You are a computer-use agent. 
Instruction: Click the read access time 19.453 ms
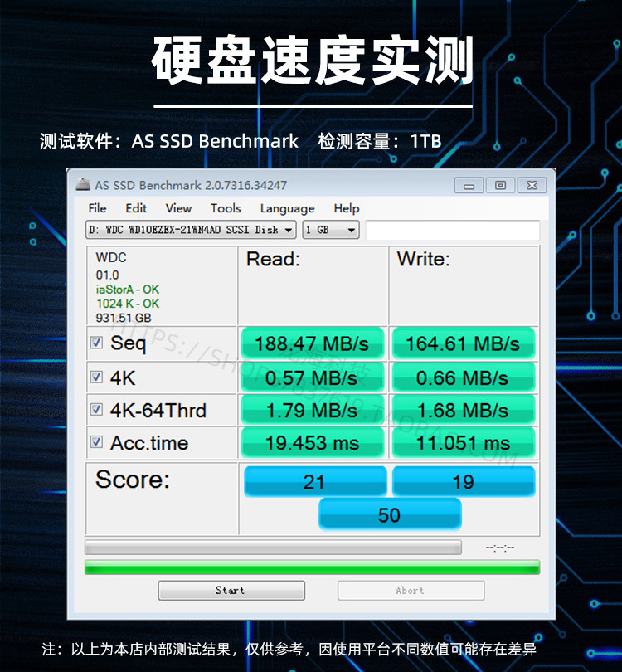point(313,443)
